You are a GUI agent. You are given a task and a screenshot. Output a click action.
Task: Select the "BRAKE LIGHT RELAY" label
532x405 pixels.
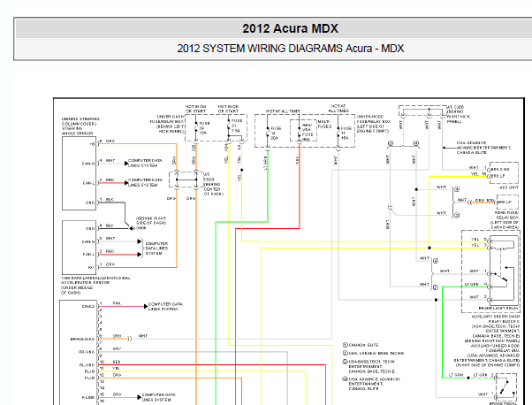498,309
